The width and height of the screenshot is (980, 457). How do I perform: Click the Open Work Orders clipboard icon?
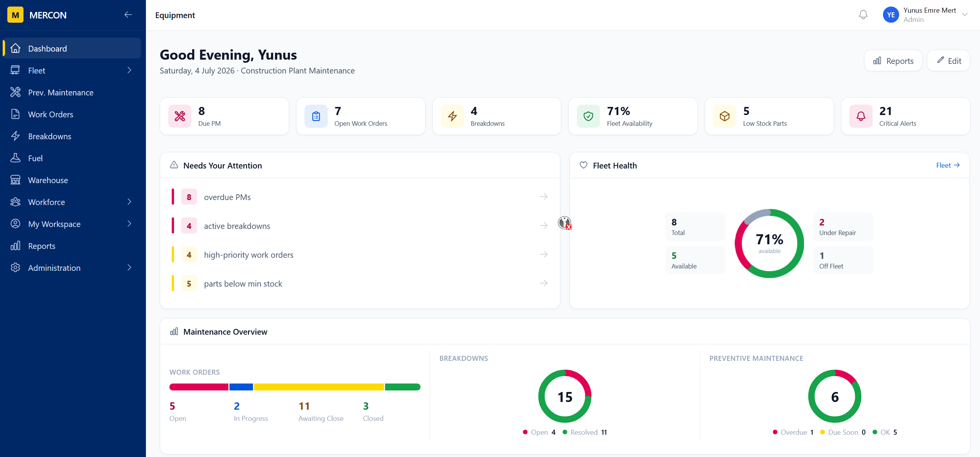[x=316, y=116]
